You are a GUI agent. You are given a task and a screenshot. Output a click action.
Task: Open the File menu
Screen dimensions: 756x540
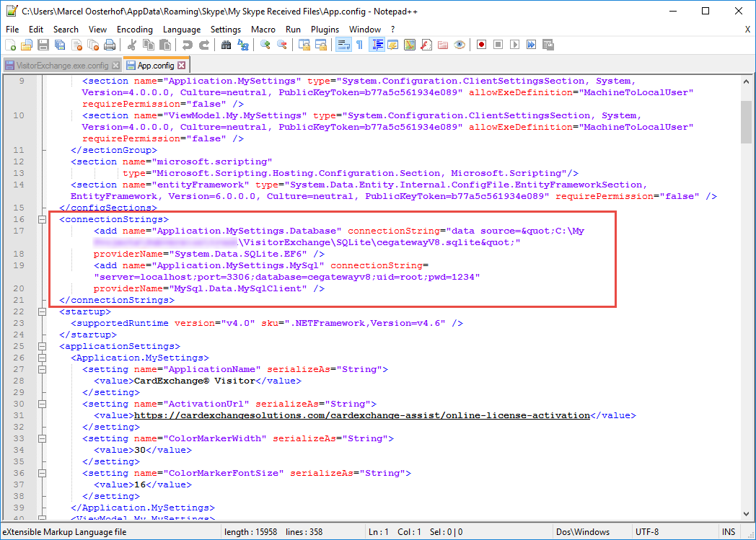coord(12,30)
